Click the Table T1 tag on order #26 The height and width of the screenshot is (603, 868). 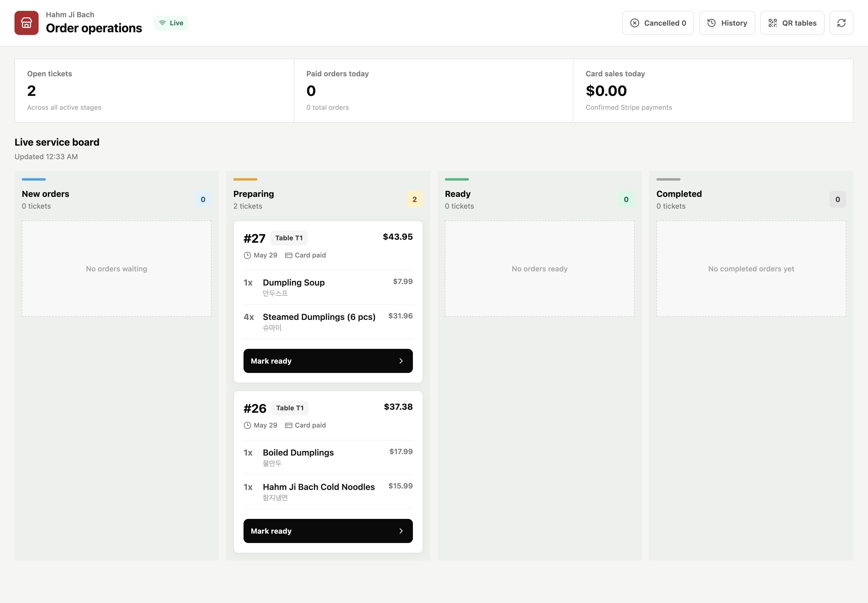click(x=290, y=408)
